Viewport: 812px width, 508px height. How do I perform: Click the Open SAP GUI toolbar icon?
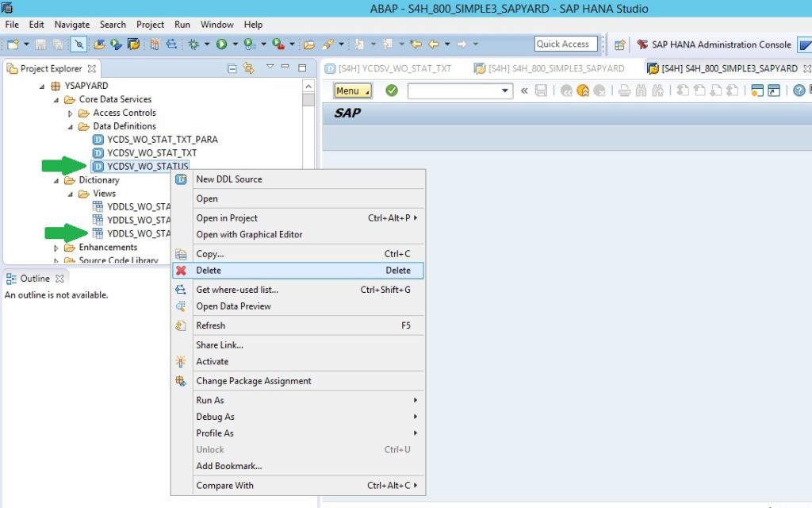pos(133,44)
